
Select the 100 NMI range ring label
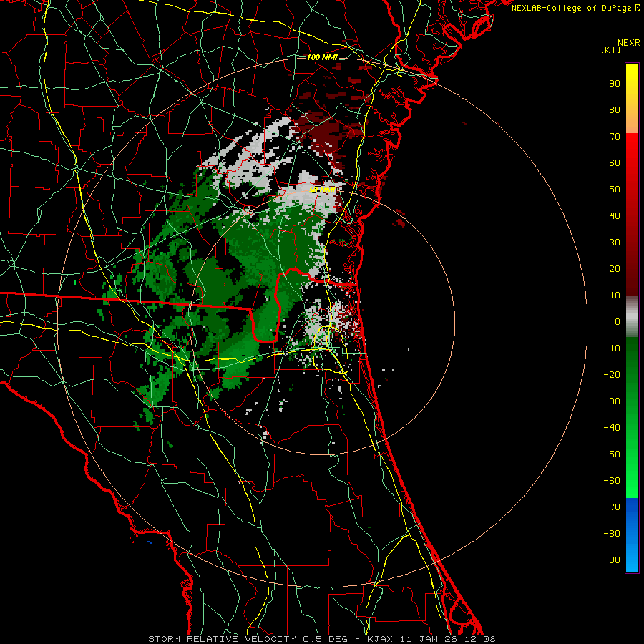pos(322,57)
